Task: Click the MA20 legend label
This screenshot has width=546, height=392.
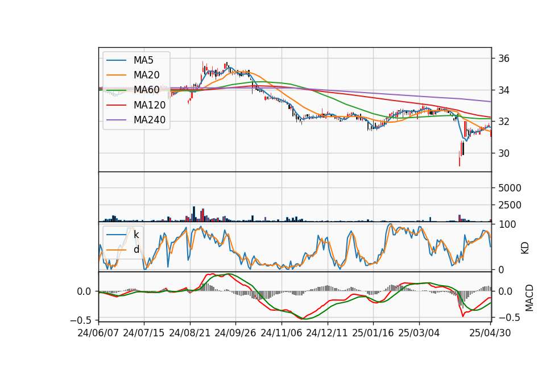Action: pos(146,75)
